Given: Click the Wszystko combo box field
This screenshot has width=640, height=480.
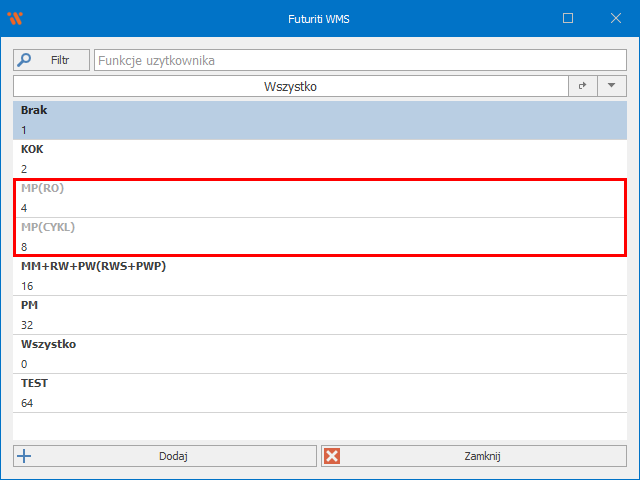Looking at the screenshot, I should (x=290, y=87).
